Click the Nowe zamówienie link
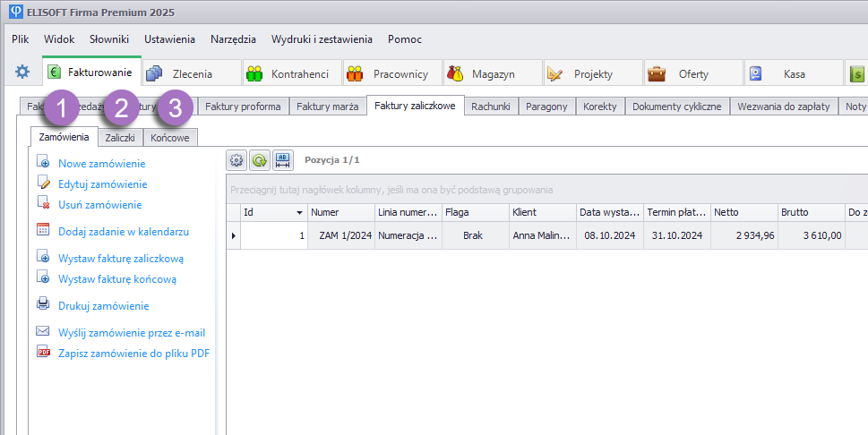This screenshot has height=435, width=868. 101,164
